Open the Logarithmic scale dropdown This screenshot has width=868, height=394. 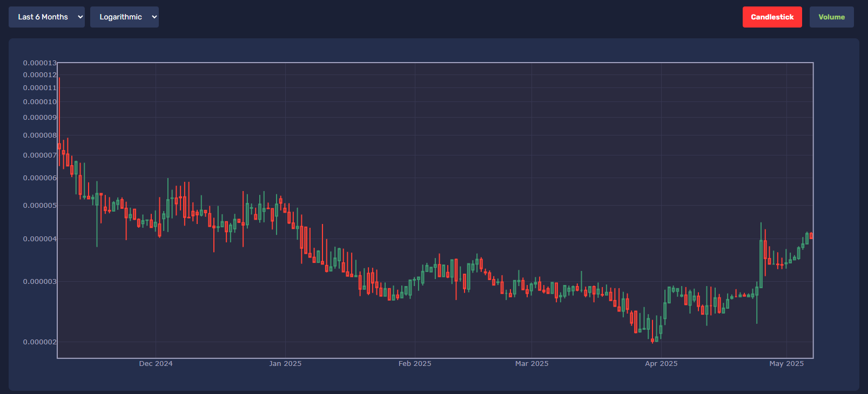[124, 17]
